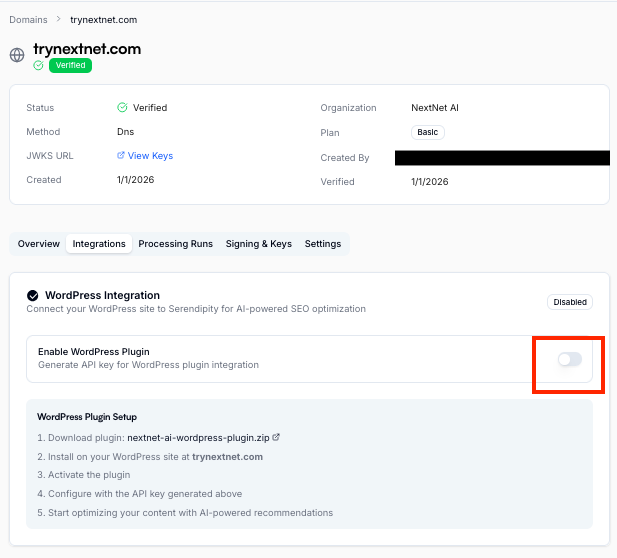Click the green check icon beside Verified badge

[x=38, y=65]
